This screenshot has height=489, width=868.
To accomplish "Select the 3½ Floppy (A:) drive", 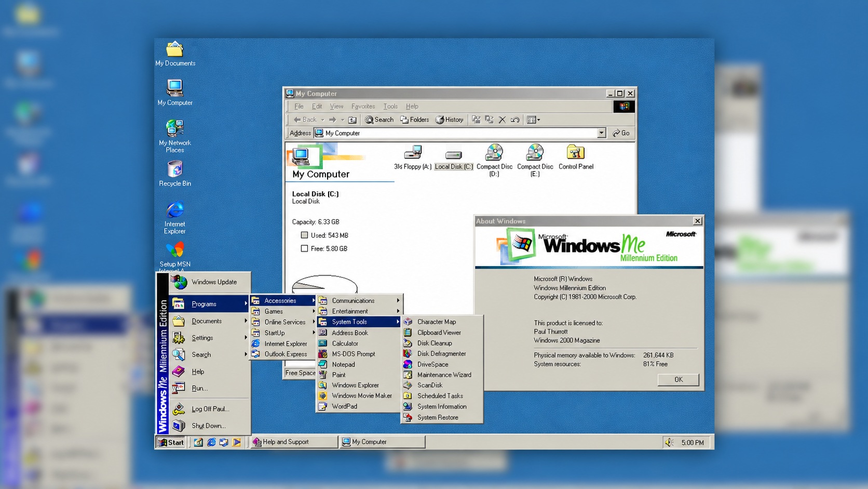I will click(x=413, y=157).
